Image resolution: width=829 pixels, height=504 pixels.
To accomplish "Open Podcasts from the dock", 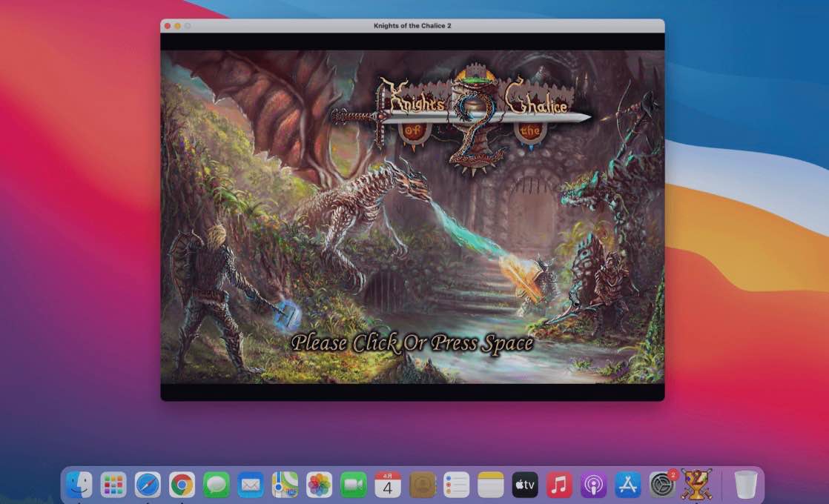I will (x=593, y=485).
